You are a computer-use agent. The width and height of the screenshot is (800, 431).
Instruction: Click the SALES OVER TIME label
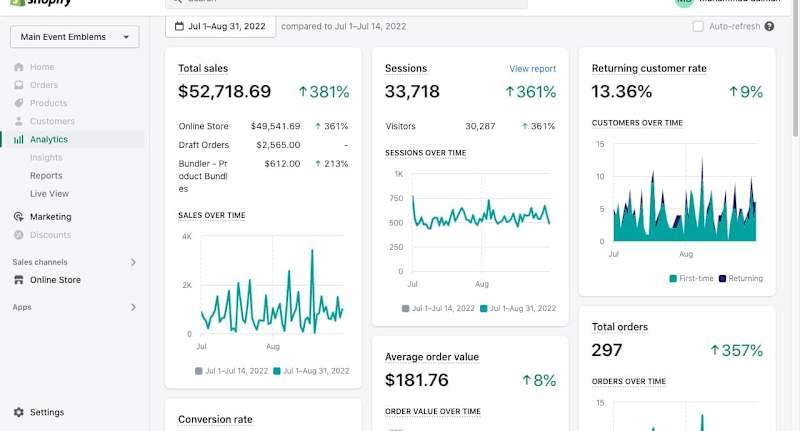tap(212, 215)
